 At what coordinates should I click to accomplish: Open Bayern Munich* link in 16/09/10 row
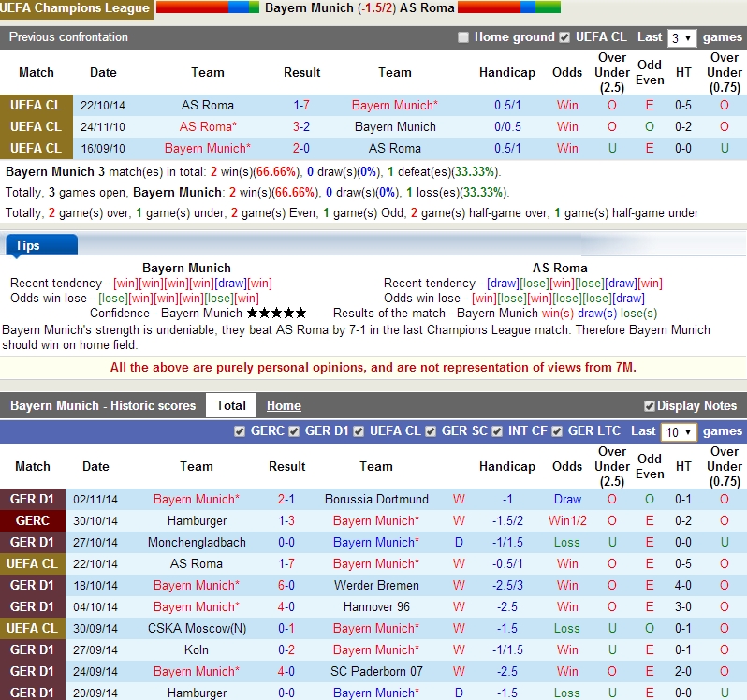tap(207, 148)
